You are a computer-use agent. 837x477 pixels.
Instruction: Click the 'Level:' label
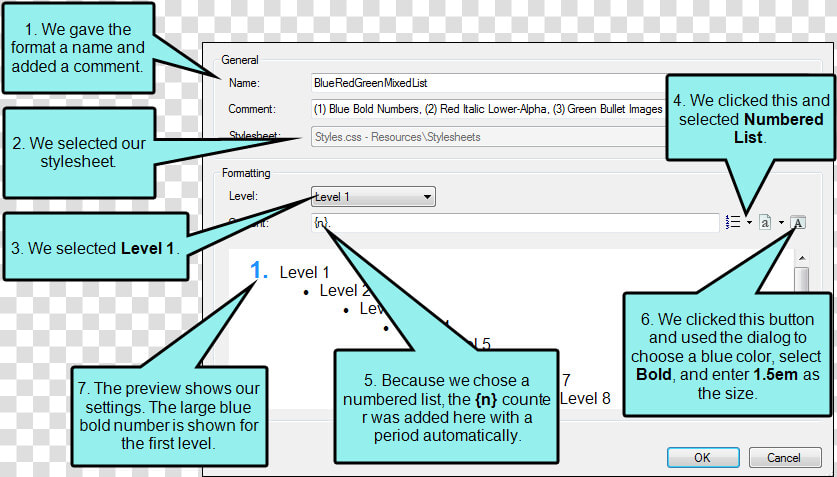[x=243, y=196]
